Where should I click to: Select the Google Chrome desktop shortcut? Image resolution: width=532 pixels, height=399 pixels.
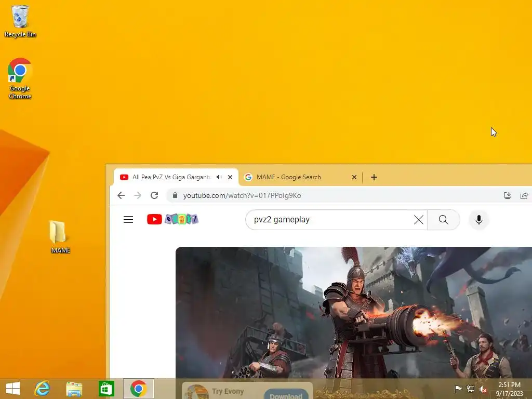[x=20, y=79]
